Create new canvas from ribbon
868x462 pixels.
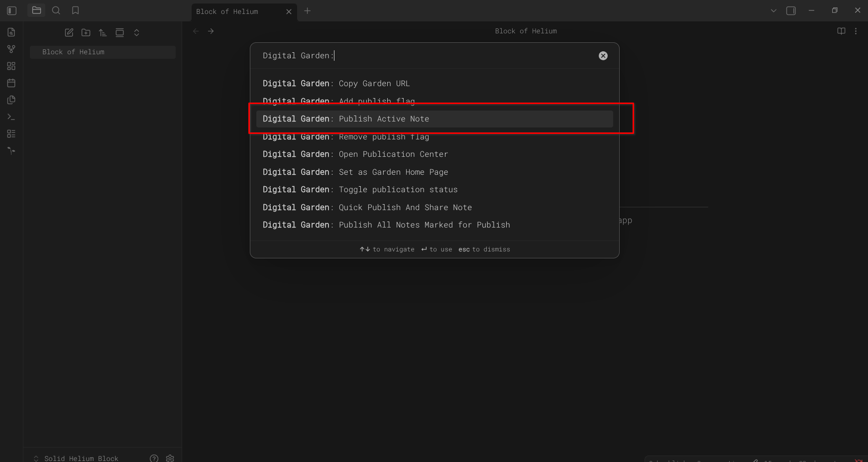pyautogui.click(x=11, y=66)
